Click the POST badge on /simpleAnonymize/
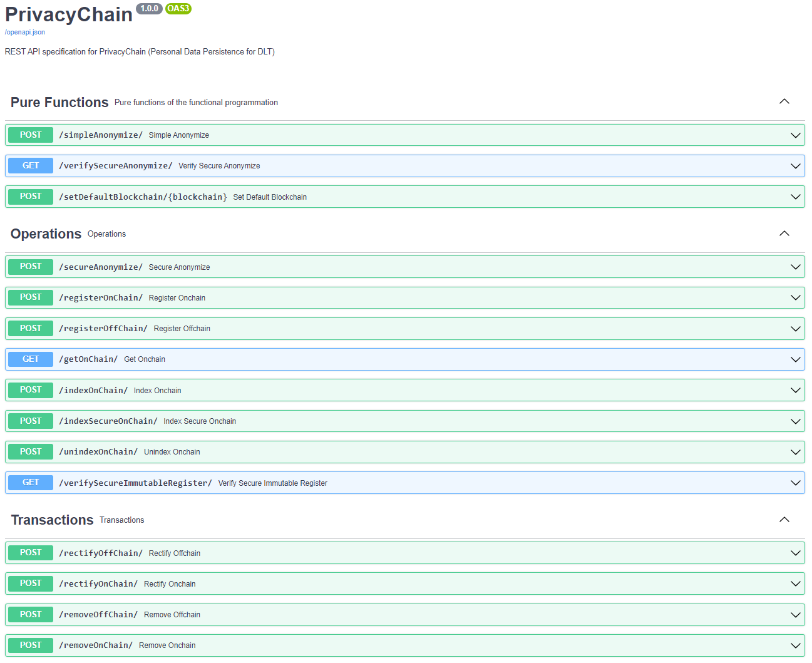The width and height of the screenshot is (812, 663). (x=30, y=135)
